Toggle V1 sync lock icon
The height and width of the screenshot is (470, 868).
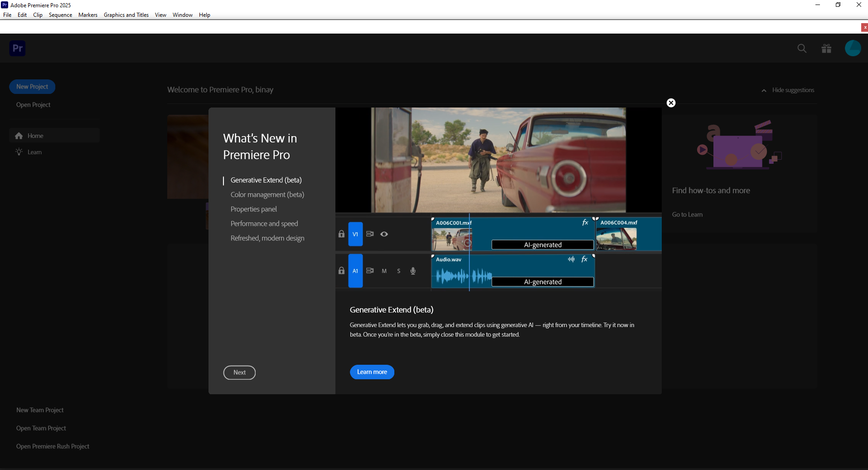pos(370,234)
